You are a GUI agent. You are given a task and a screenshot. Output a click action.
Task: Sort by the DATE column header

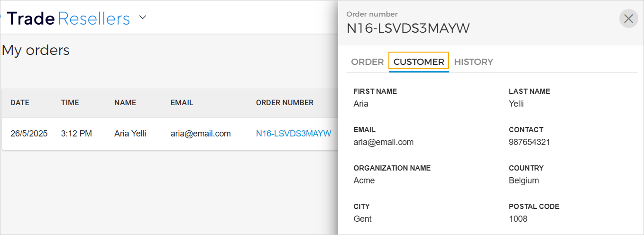pos(20,102)
